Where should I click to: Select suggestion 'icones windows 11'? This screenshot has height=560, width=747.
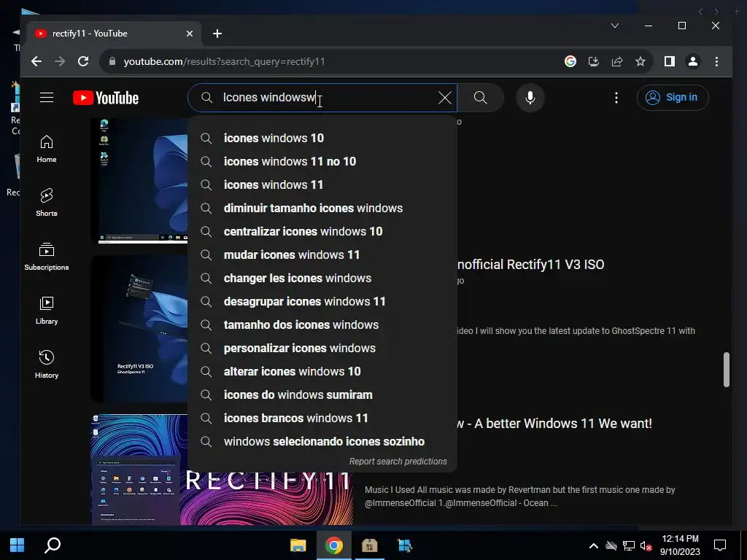coord(322,184)
